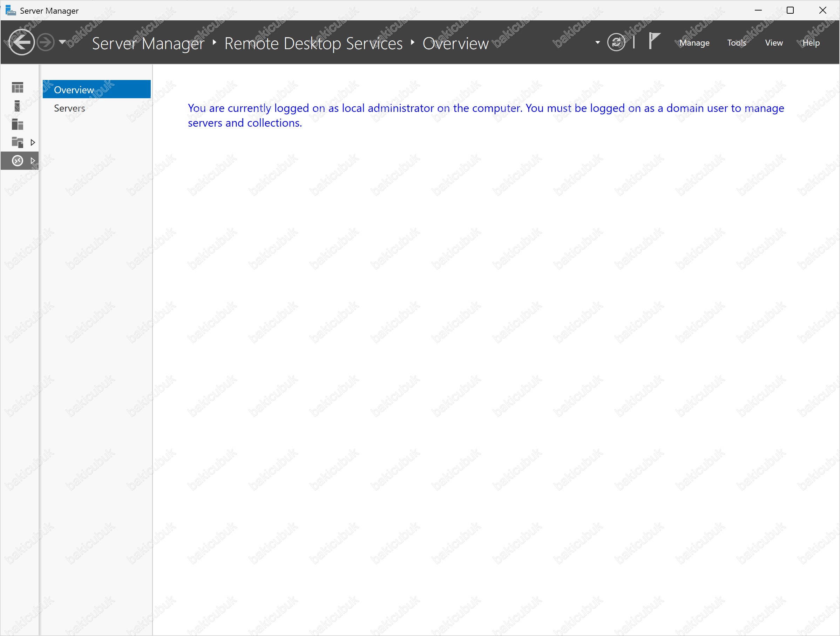Click the Server Manager title bar app icon
The width and height of the screenshot is (840, 636).
pos(11,10)
